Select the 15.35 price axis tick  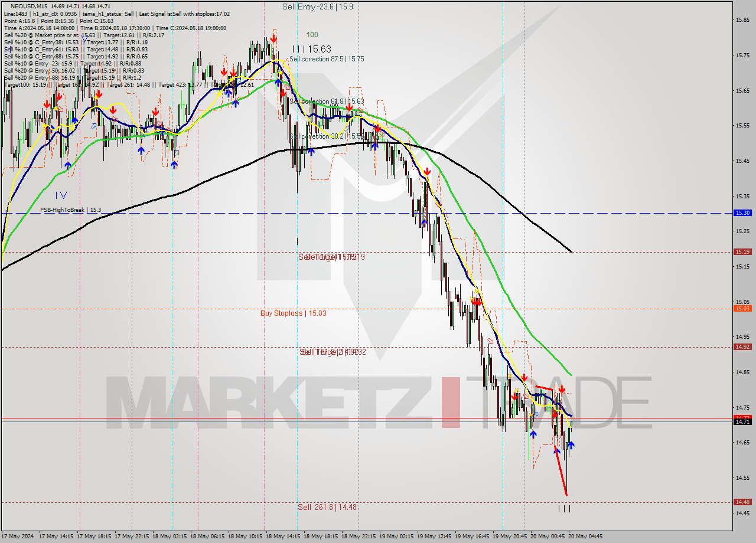coord(742,196)
